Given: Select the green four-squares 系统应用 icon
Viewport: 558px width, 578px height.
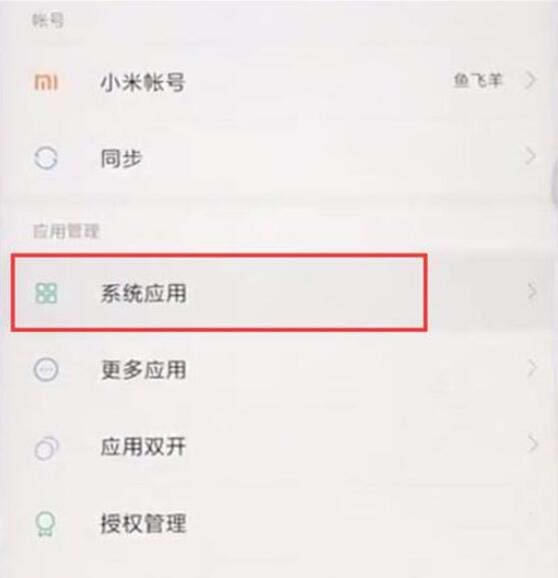Looking at the screenshot, I should pos(46,293).
